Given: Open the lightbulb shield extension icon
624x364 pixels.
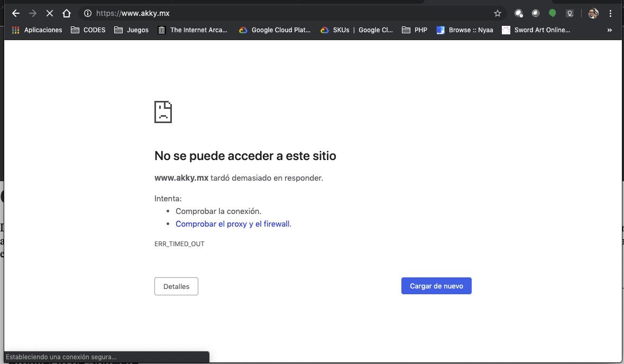Looking at the screenshot, I should (570, 13).
